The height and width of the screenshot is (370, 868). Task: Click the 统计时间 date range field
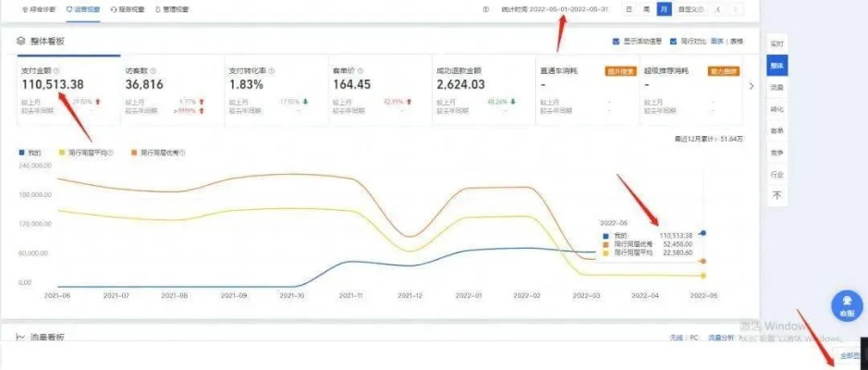pos(555,9)
